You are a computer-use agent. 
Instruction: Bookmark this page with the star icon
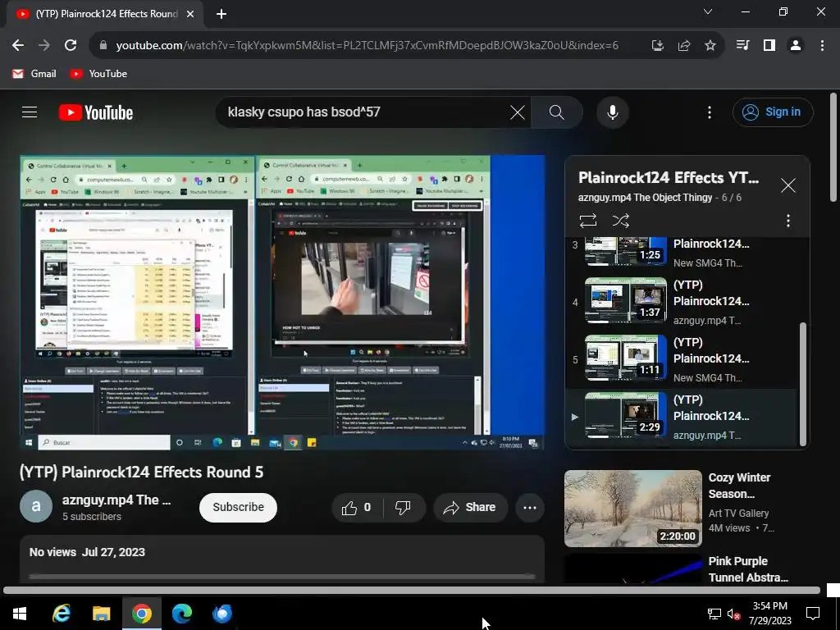(710, 46)
